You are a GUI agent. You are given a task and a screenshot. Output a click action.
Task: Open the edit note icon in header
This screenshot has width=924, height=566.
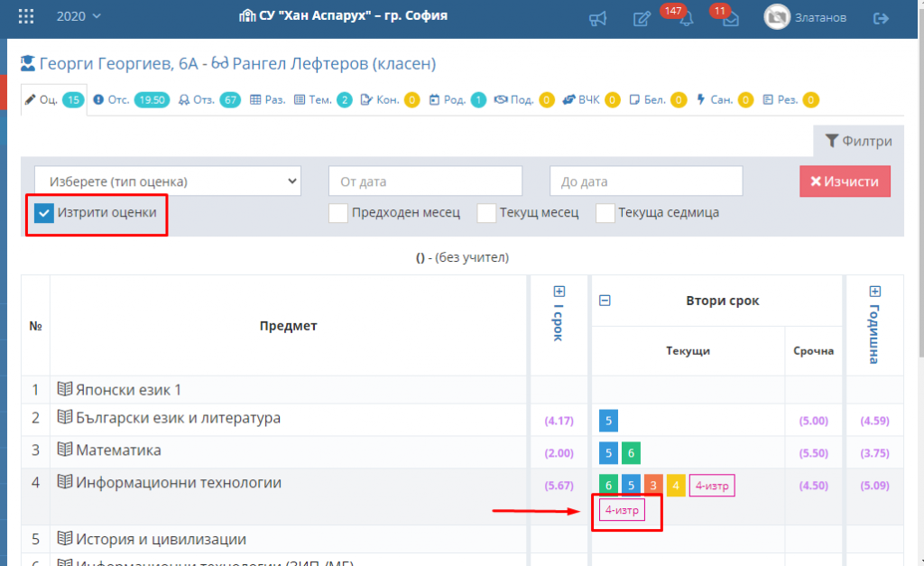(x=642, y=18)
